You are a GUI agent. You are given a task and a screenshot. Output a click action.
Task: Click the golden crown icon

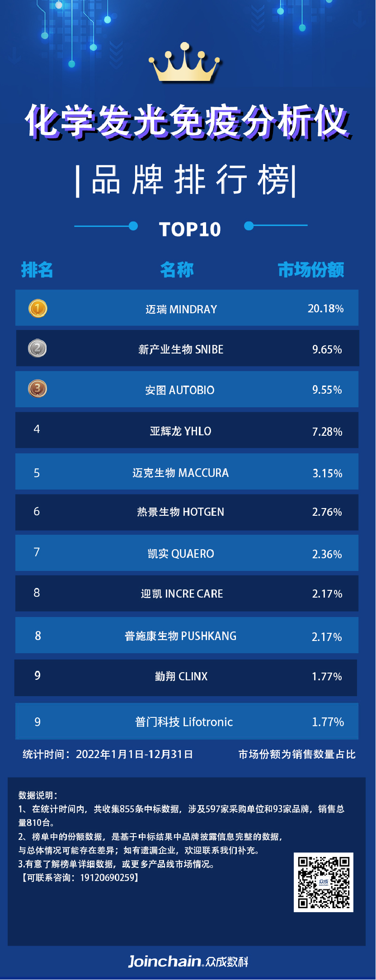point(185,64)
